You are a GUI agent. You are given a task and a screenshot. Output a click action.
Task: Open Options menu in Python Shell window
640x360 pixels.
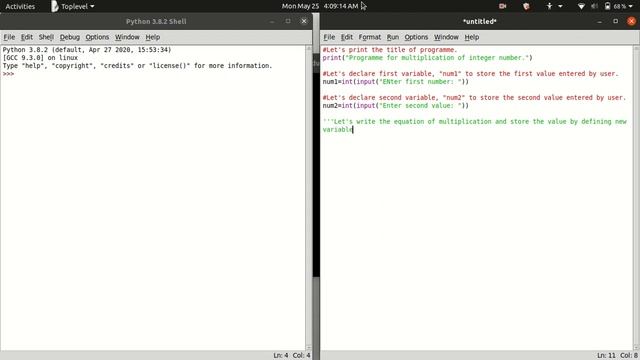[x=97, y=37]
